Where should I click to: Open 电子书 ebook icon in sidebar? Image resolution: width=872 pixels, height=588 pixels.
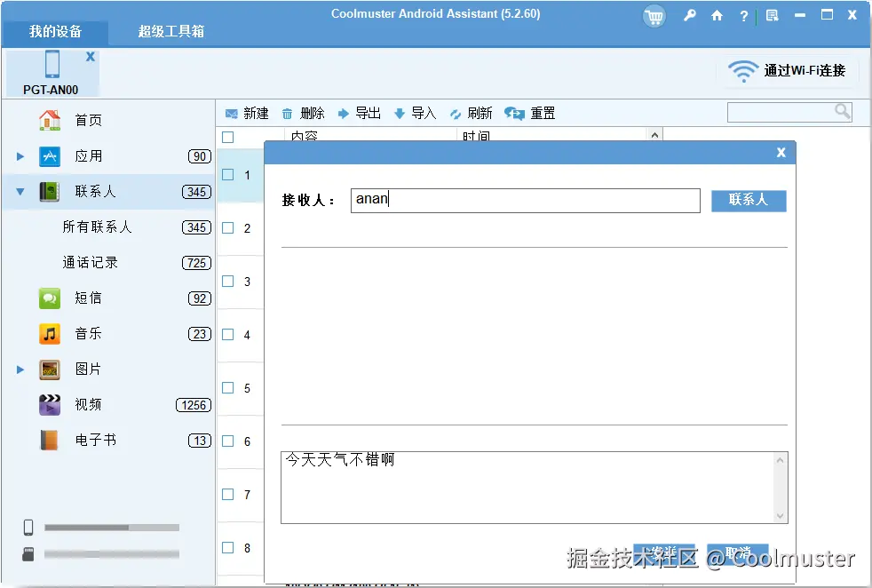50,440
